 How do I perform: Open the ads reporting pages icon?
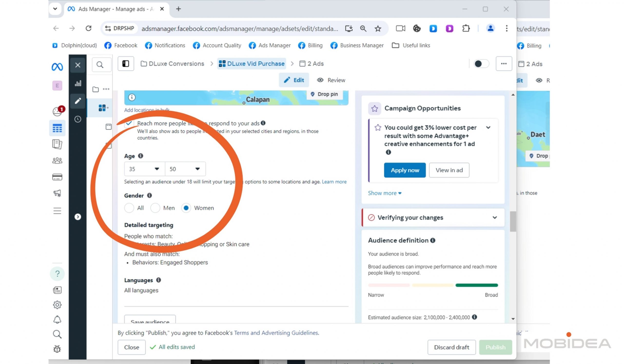pos(57,144)
